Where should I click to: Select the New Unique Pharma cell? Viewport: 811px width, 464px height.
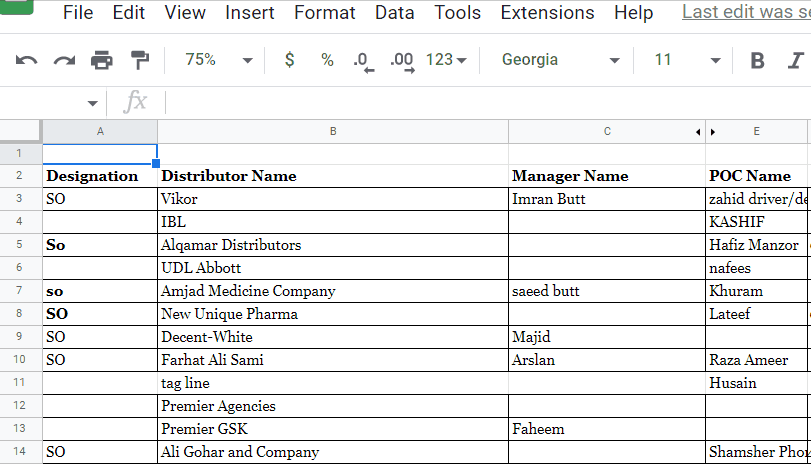pyautogui.click(x=333, y=314)
